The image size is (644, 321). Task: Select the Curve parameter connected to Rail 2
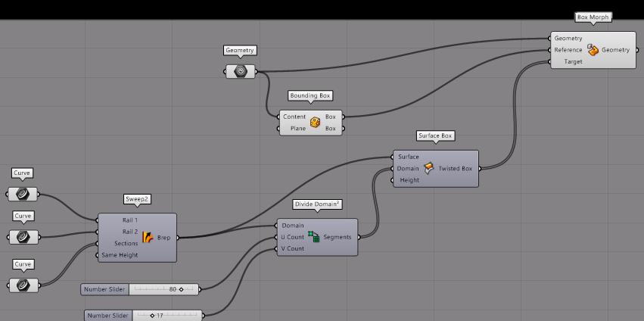[x=23, y=237]
